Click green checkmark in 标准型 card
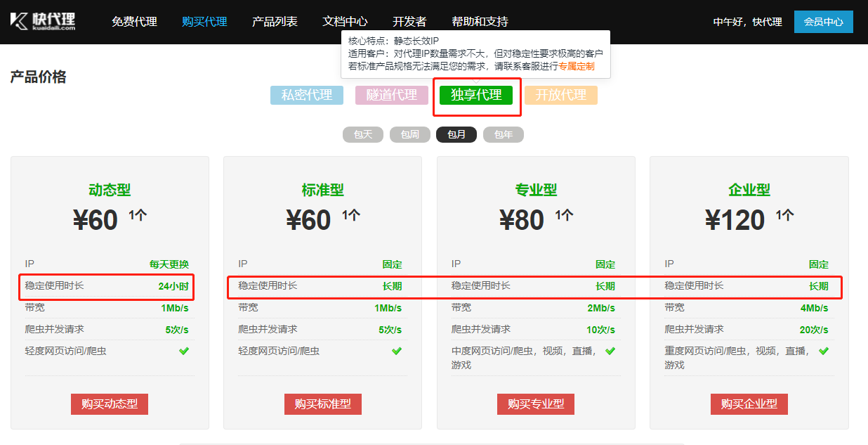This screenshot has width=868, height=445. point(397,351)
